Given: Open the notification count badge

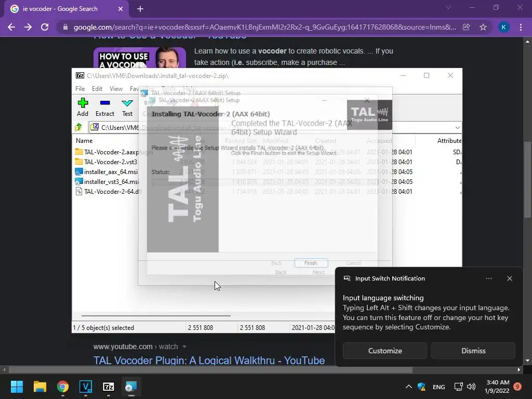Looking at the screenshot, I should [x=517, y=387].
